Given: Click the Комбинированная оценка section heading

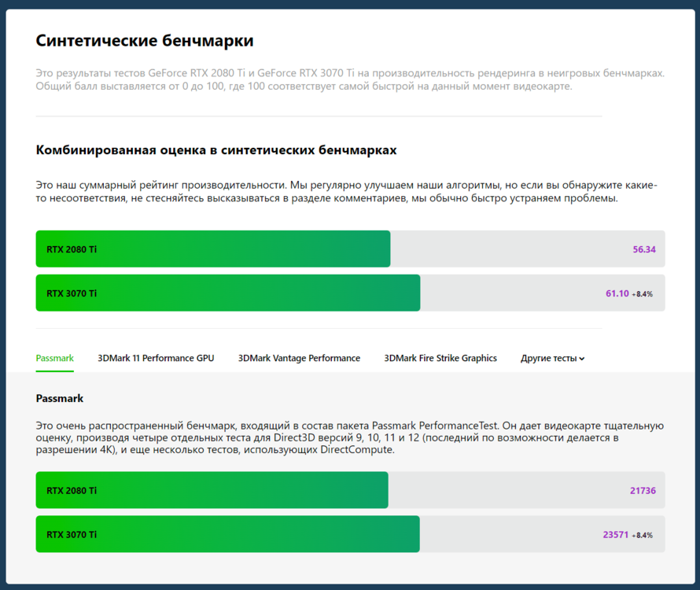Looking at the screenshot, I should click(x=216, y=149).
